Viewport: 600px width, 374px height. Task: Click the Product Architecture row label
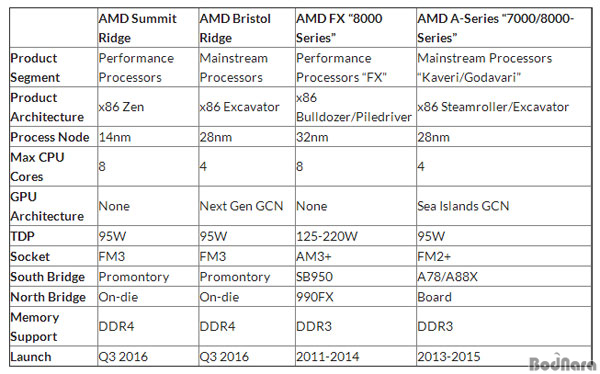[47, 107]
